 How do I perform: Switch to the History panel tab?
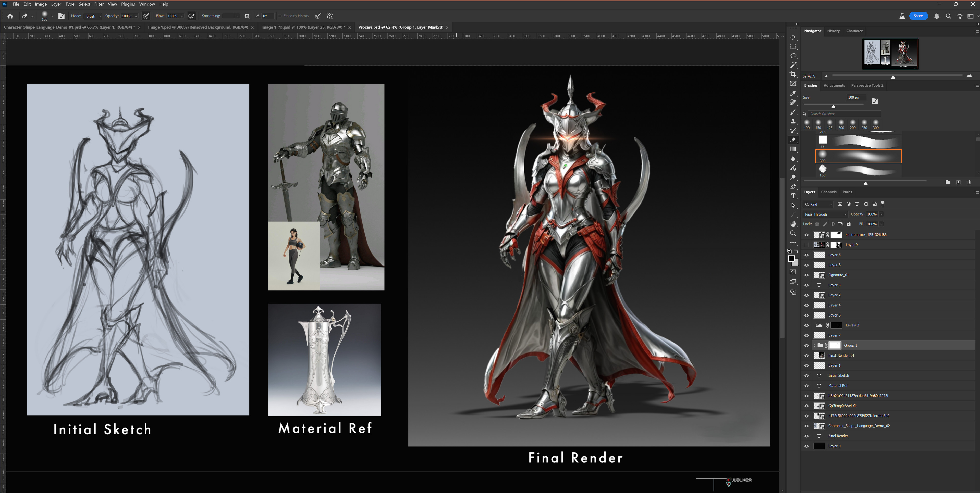tap(833, 31)
